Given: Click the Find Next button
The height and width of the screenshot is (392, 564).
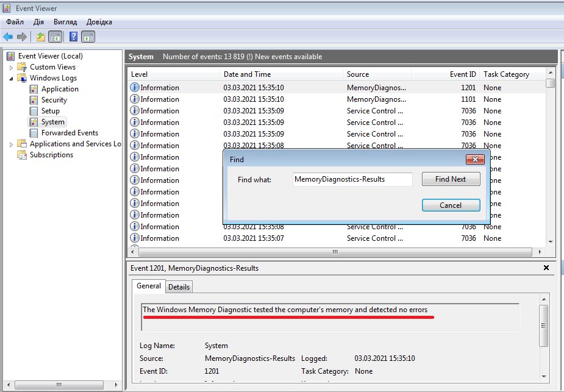Looking at the screenshot, I should click(x=451, y=179).
